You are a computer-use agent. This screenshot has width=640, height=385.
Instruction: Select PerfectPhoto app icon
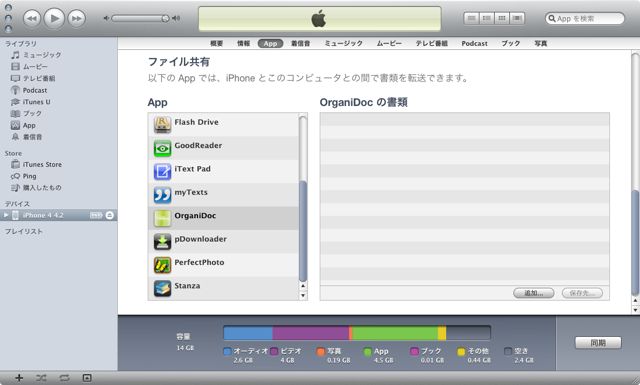[162, 265]
